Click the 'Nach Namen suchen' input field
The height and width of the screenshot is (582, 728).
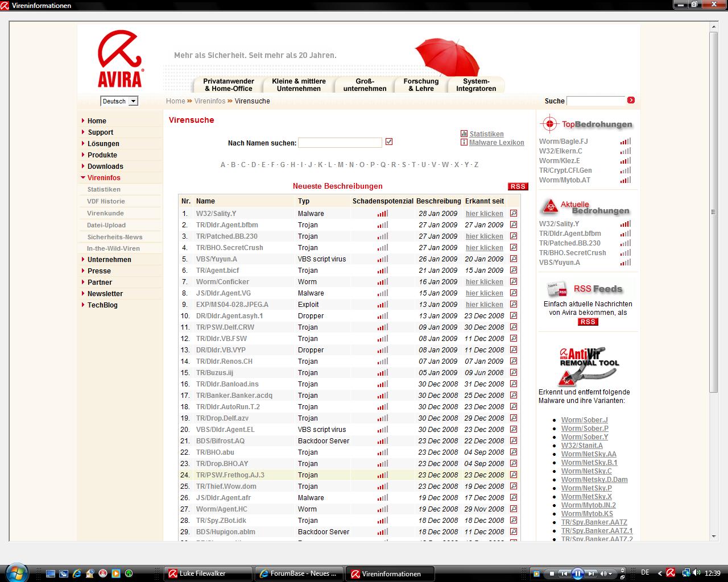point(340,143)
